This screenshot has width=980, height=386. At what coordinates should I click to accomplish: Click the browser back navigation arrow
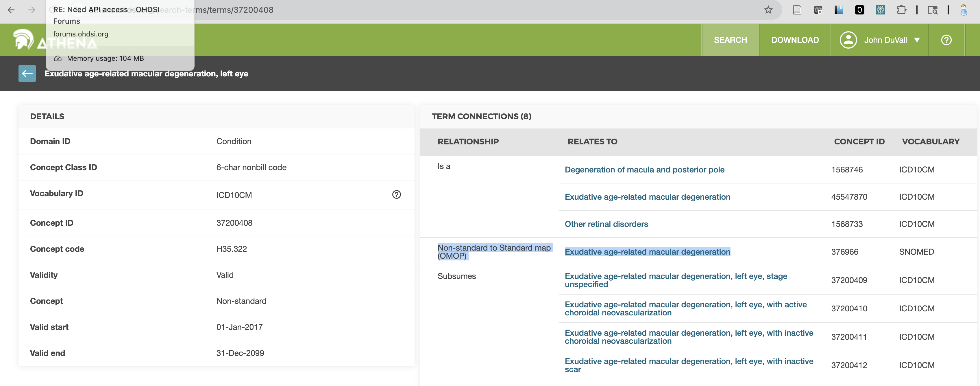[11, 10]
